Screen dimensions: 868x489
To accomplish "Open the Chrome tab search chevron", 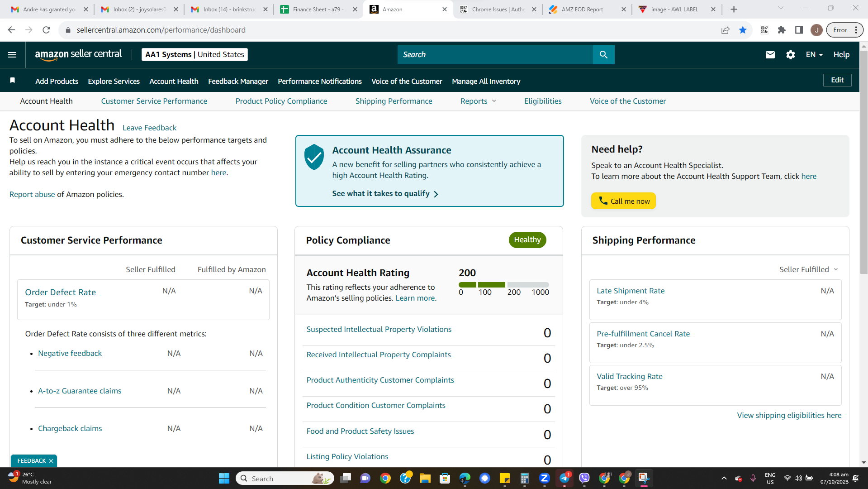I will coord(780,8).
